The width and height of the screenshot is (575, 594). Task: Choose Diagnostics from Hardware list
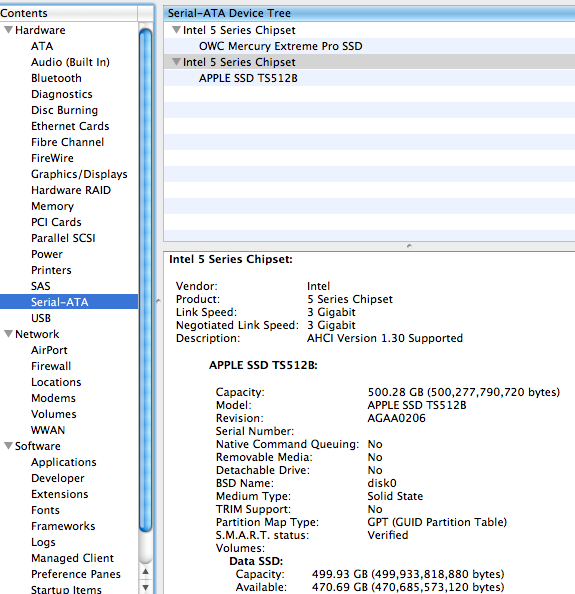click(62, 94)
